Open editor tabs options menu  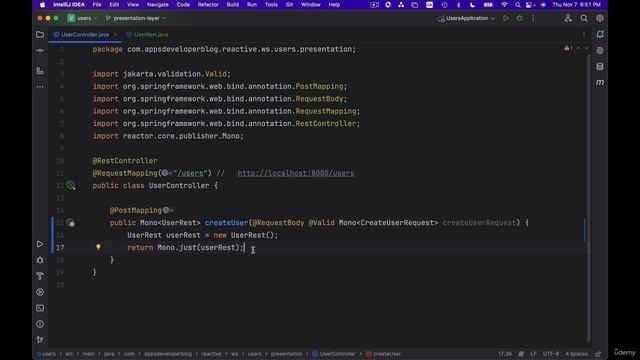pos(584,35)
